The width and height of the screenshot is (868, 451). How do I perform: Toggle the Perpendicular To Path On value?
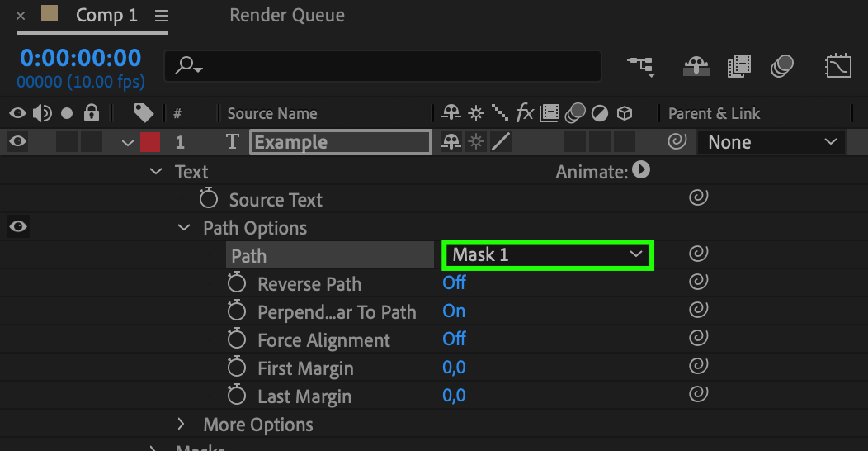click(454, 311)
